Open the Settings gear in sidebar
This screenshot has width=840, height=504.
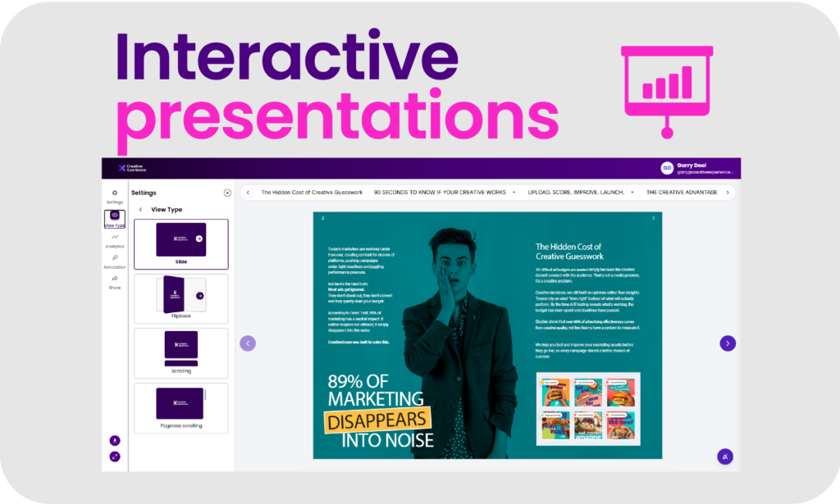pos(115,193)
